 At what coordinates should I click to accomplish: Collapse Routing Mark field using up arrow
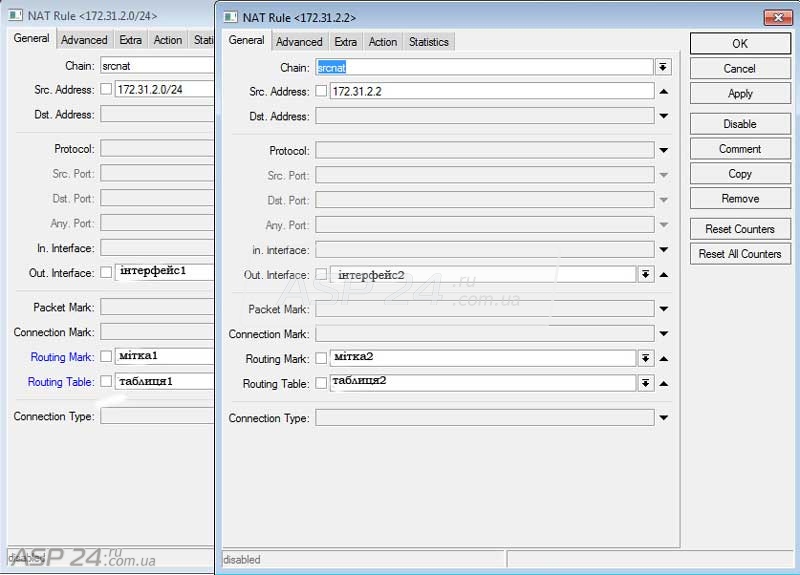click(664, 359)
